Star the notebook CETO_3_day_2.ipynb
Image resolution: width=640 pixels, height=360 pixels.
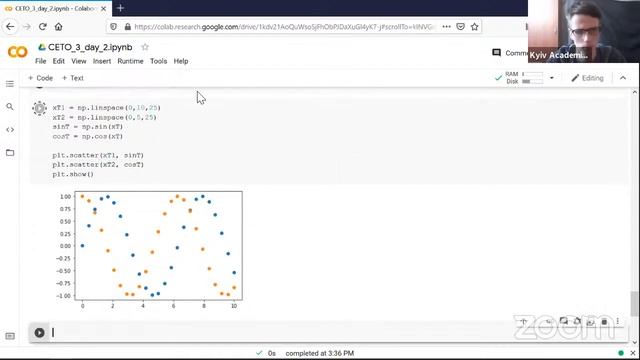point(145,47)
